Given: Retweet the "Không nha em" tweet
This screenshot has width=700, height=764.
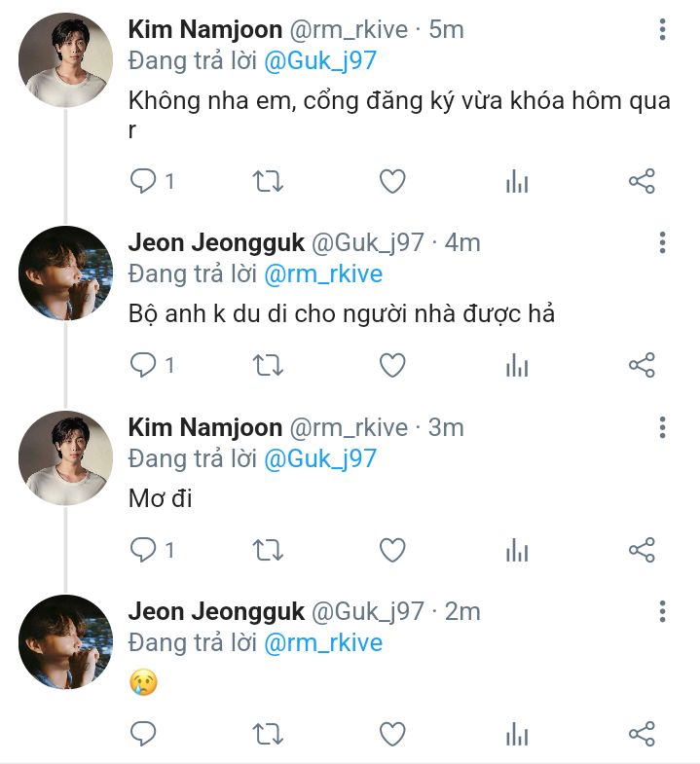Looking at the screenshot, I should tap(268, 181).
